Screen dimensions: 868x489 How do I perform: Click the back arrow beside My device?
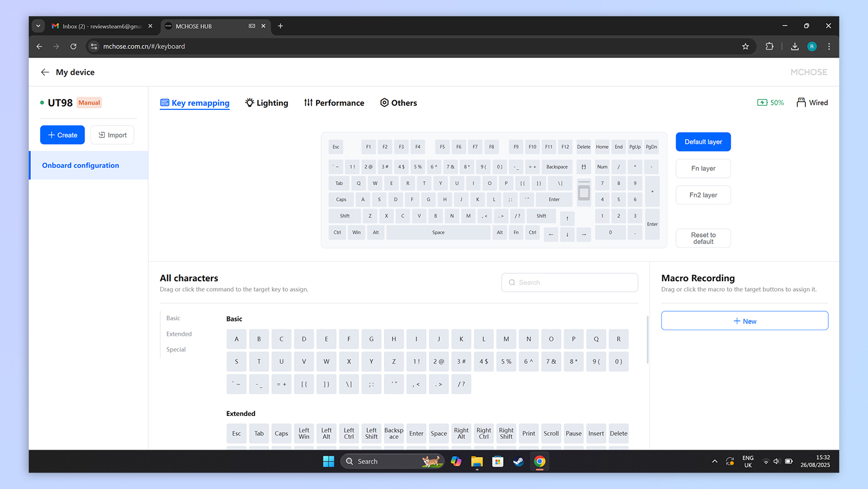[x=45, y=72]
